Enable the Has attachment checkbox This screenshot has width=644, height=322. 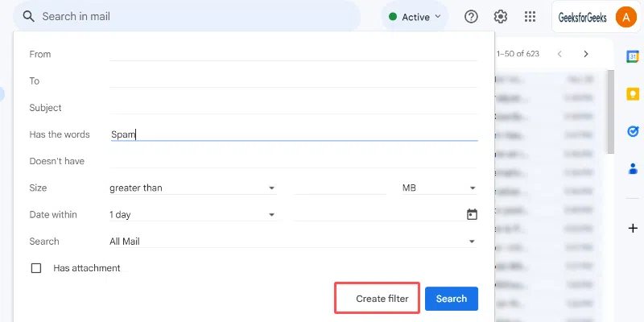click(x=36, y=268)
